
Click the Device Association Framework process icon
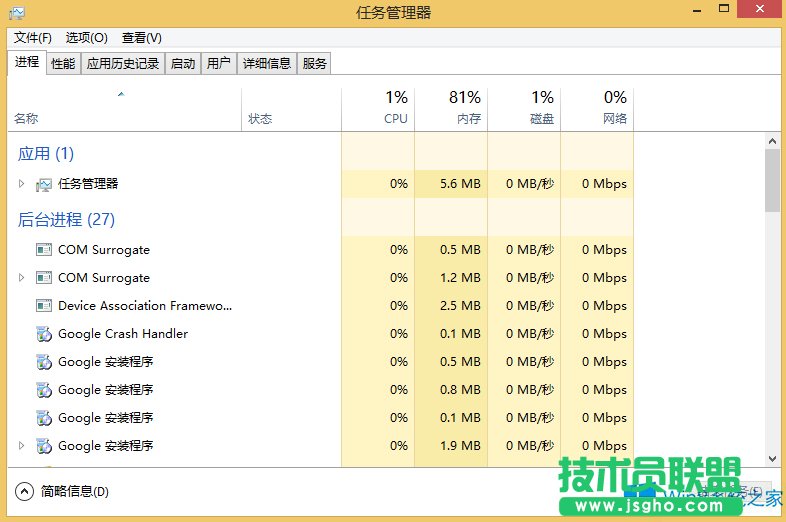[x=43, y=306]
